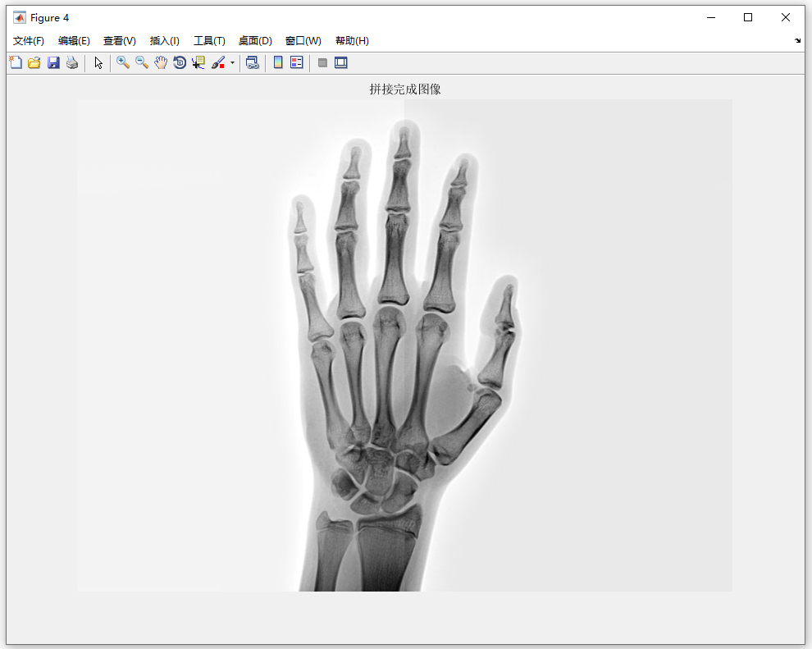Insert Legend using toolbar icon

pyautogui.click(x=297, y=62)
